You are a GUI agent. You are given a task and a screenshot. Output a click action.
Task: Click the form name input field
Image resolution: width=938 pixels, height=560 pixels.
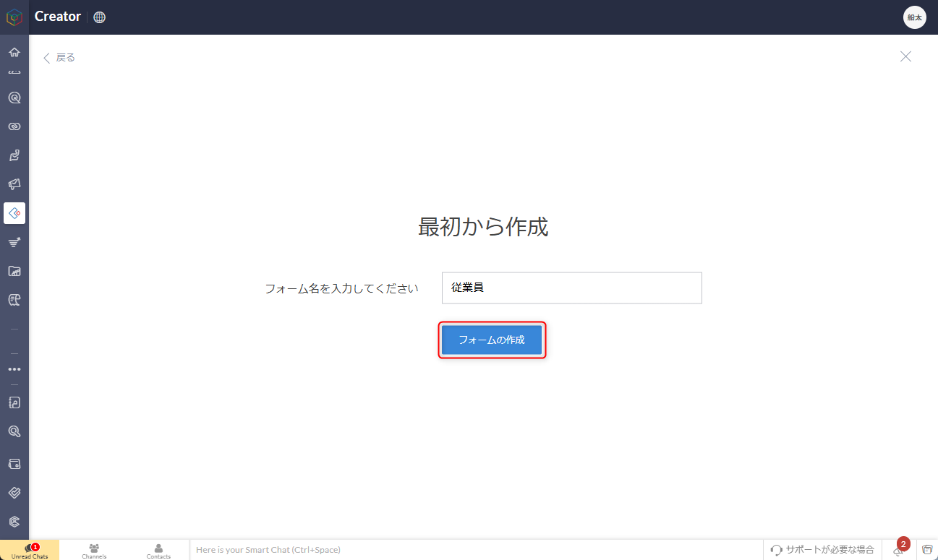[571, 288]
